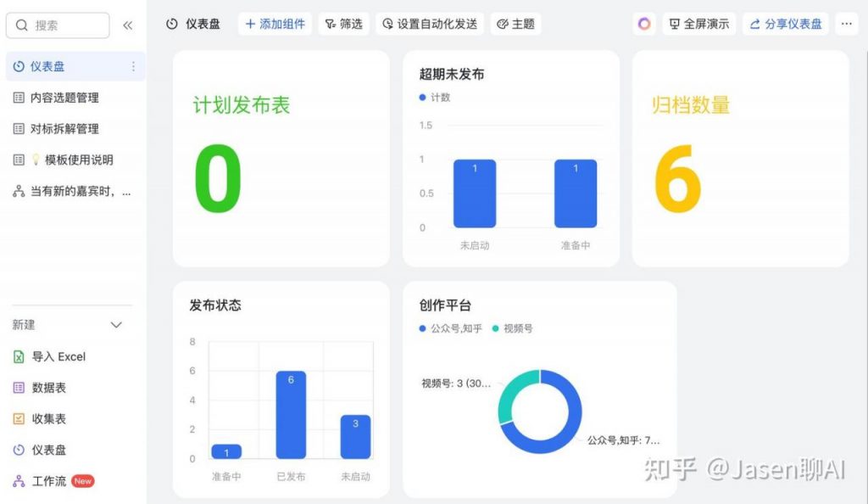Click the 添加组件 button
868x504 pixels.
tap(274, 24)
